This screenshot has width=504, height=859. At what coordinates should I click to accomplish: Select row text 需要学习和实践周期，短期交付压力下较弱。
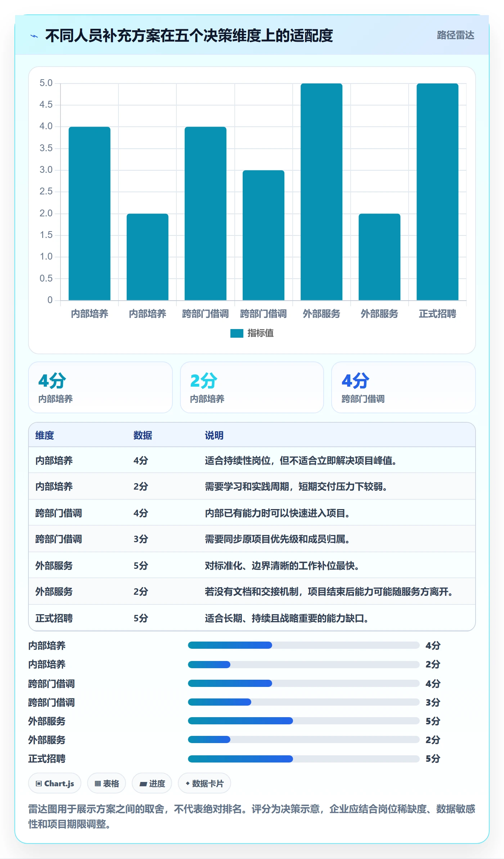tap(296, 487)
